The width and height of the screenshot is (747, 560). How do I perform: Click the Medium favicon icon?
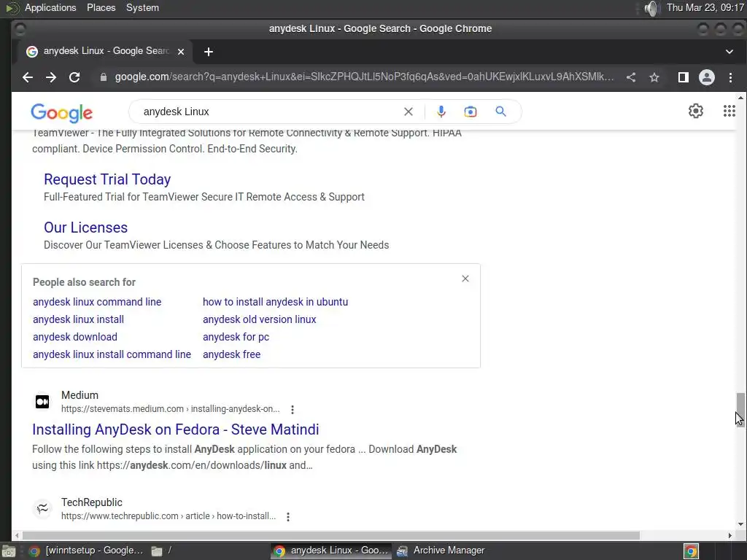click(42, 402)
